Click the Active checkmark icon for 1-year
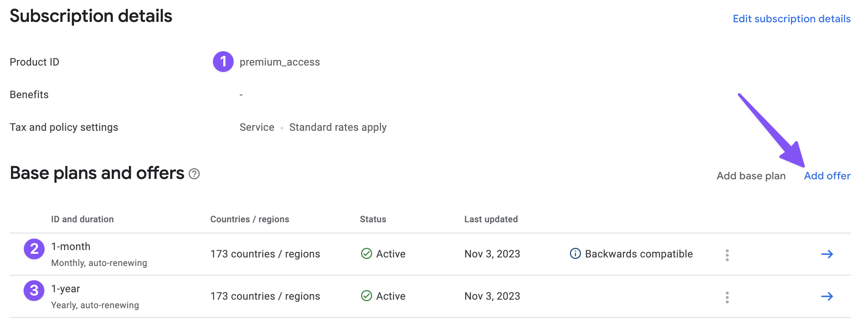Screen dimensions: 868x326 [366, 296]
